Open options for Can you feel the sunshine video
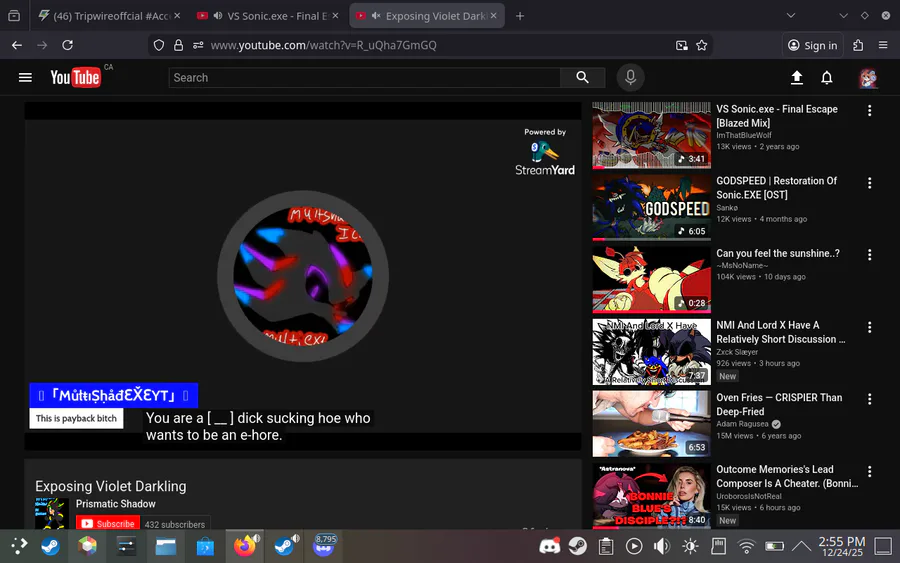The height and width of the screenshot is (563, 900). click(x=870, y=254)
